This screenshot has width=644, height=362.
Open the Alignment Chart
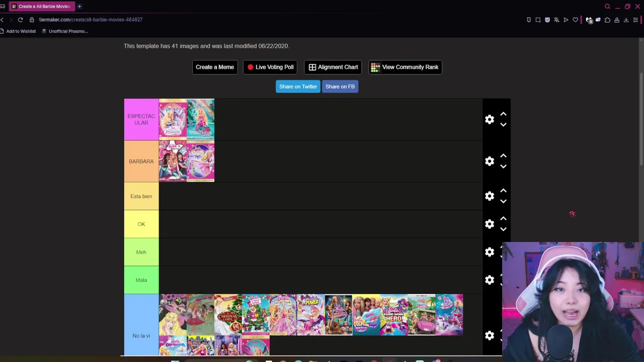pos(333,67)
